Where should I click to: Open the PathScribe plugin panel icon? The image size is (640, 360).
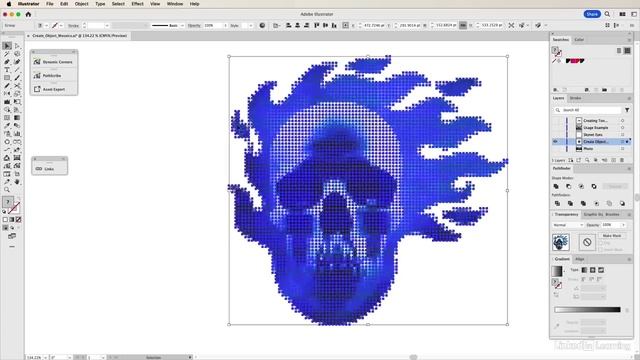click(x=37, y=76)
